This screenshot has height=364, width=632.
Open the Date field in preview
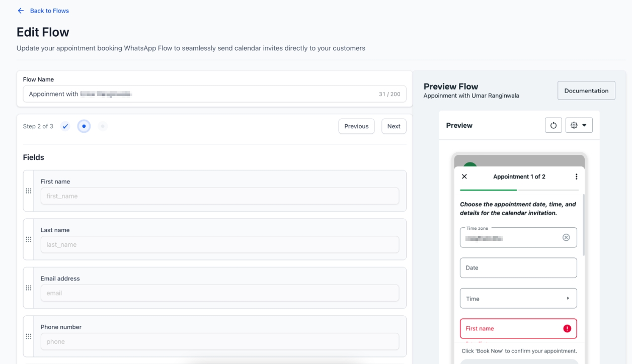pyautogui.click(x=518, y=268)
